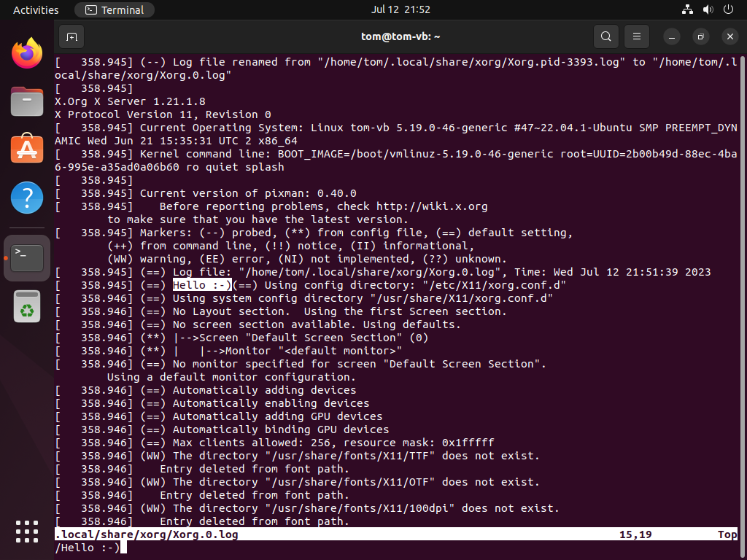Open the Activities overview
Screen dimensions: 747x560
point(36,9)
